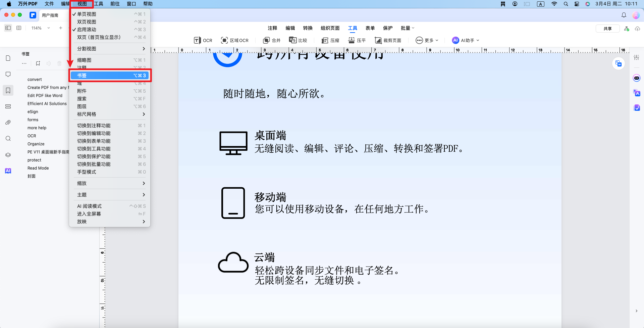Click the OCR tool icon
Viewport: 644px width, 328px height.
pos(203,40)
